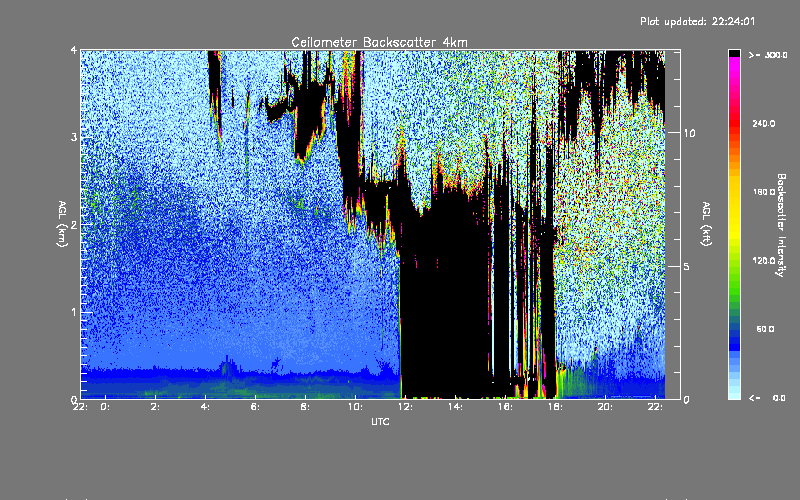Click the "4" tick on the km axis
Screen dimensions: 800x500
click(74, 50)
